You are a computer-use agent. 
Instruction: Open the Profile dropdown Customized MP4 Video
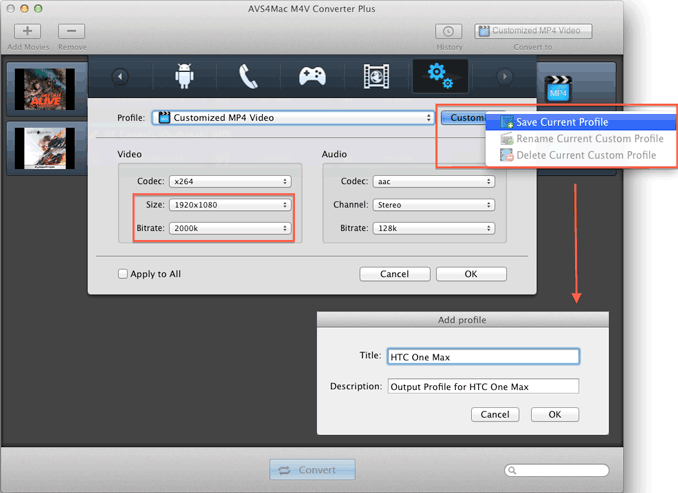(x=293, y=118)
